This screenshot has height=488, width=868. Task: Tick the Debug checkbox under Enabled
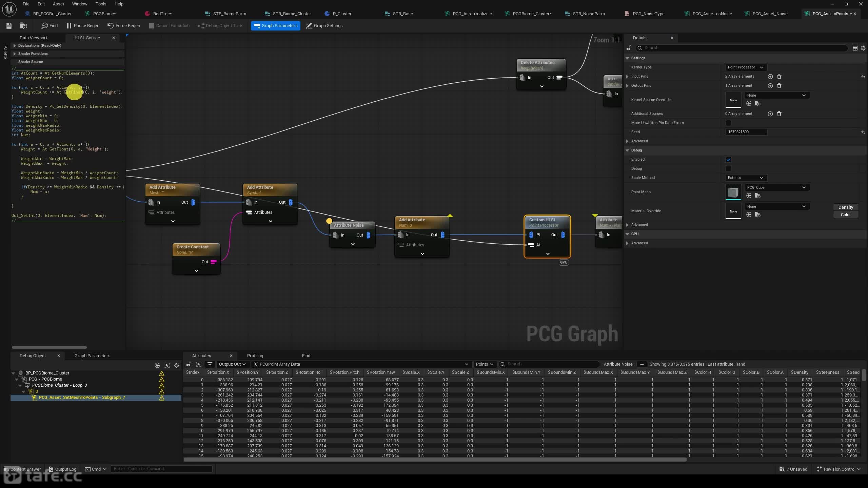(728, 169)
